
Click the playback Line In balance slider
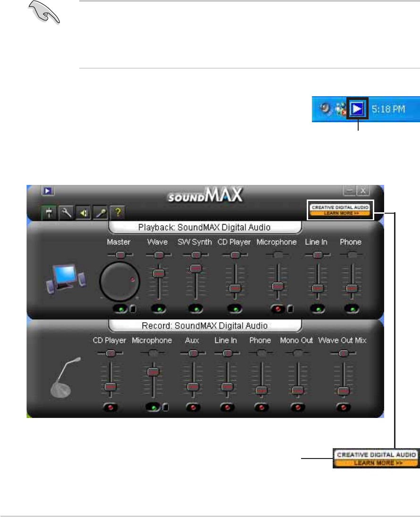click(318, 255)
